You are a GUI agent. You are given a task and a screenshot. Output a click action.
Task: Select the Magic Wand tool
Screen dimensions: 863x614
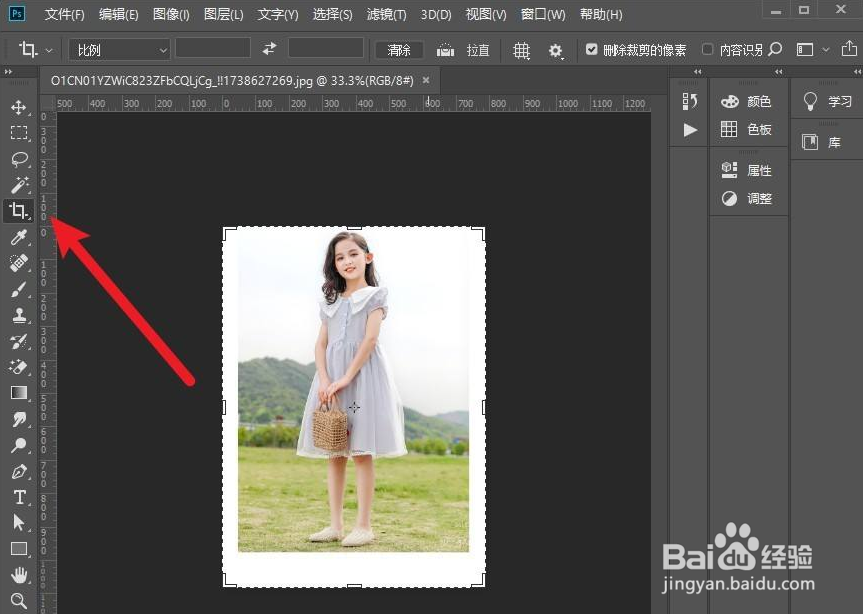19,185
